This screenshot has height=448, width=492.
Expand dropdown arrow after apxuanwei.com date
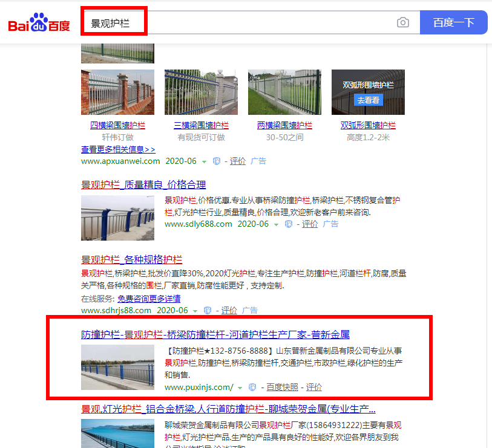(x=205, y=162)
